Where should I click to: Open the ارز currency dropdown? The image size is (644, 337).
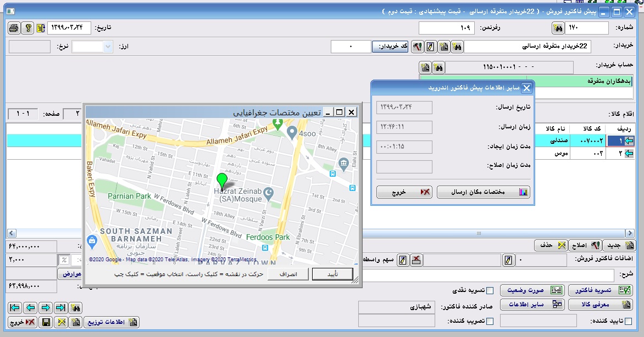click(x=107, y=47)
